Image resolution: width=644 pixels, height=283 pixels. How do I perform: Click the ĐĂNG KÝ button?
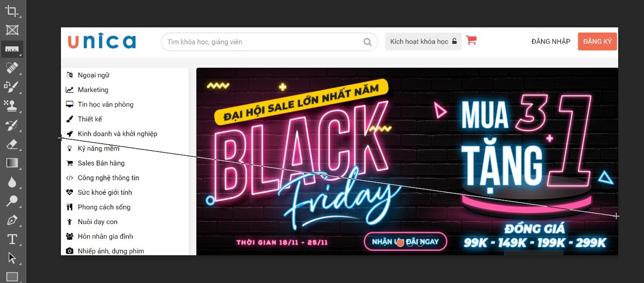(x=597, y=41)
